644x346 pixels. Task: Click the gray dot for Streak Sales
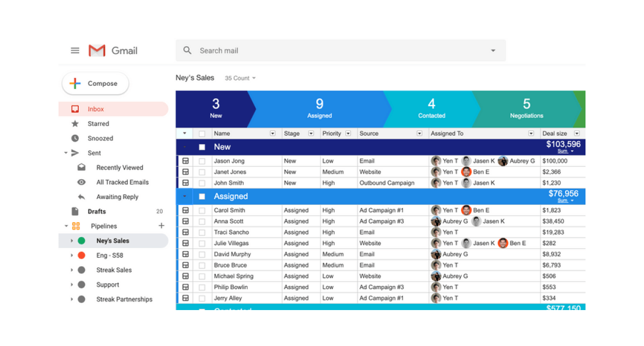[x=82, y=270]
